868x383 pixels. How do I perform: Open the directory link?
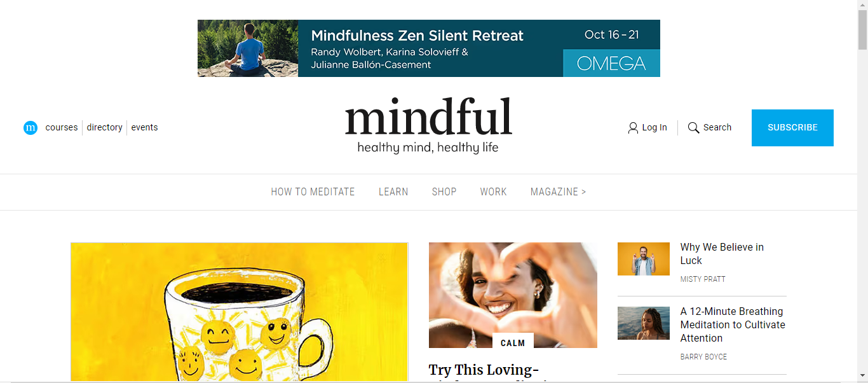click(x=105, y=127)
